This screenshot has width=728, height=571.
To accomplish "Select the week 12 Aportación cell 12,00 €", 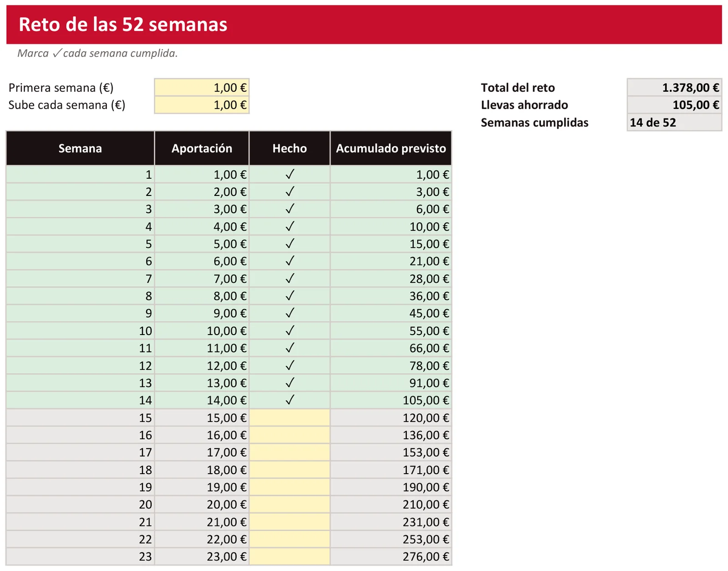I will pos(202,366).
